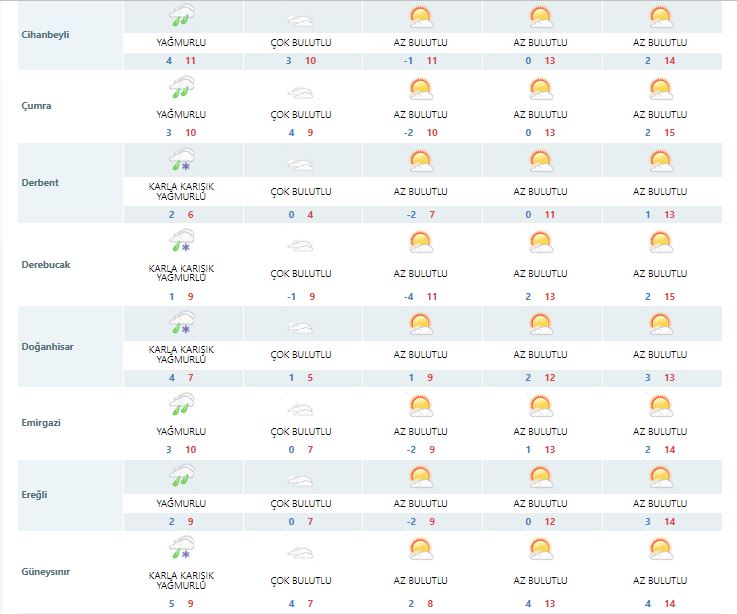This screenshot has width=737, height=614.
Task: Click the Doğanhisar district label
Action: click(x=49, y=346)
